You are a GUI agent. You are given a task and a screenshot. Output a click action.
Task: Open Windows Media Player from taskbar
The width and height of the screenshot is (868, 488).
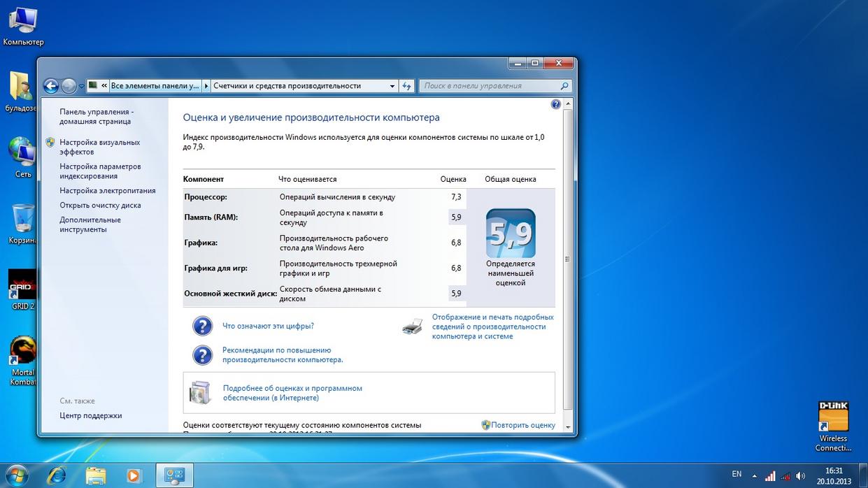[134, 475]
